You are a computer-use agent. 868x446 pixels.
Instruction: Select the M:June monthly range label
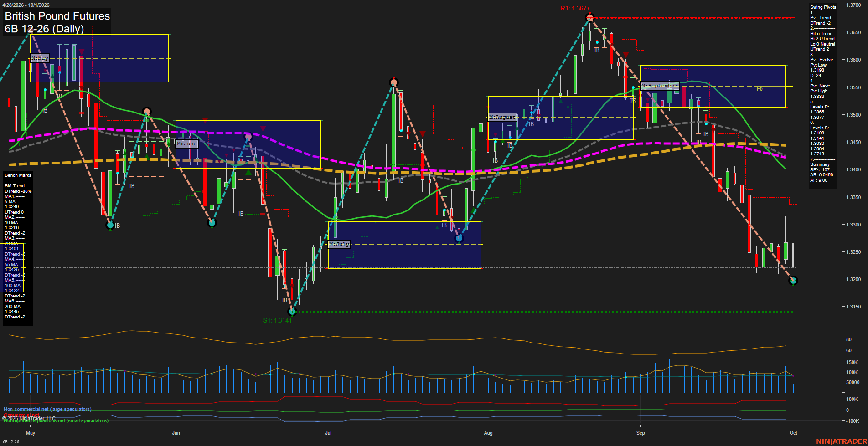pyautogui.click(x=187, y=143)
